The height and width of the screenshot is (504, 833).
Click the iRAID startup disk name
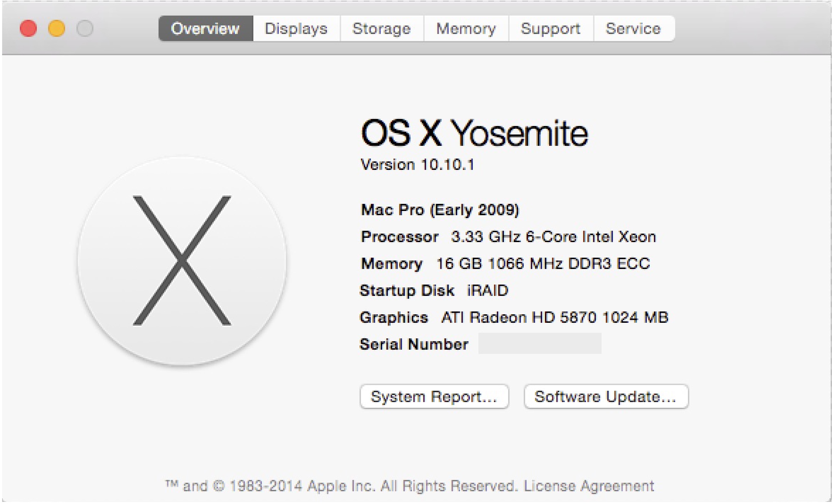[x=487, y=291]
